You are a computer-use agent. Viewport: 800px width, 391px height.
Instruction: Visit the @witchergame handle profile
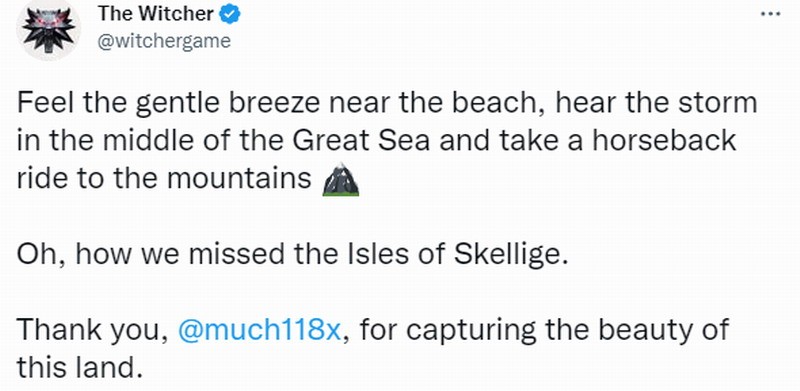click(x=164, y=41)
